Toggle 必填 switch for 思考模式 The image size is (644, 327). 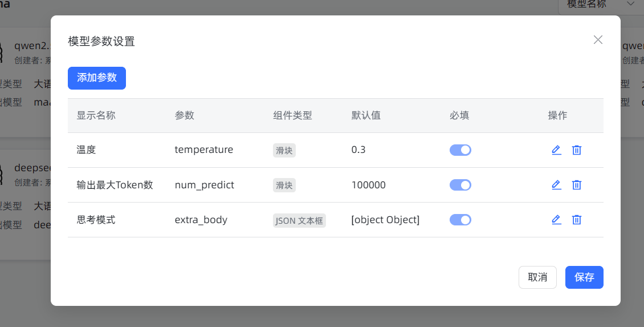click(460, 220)
